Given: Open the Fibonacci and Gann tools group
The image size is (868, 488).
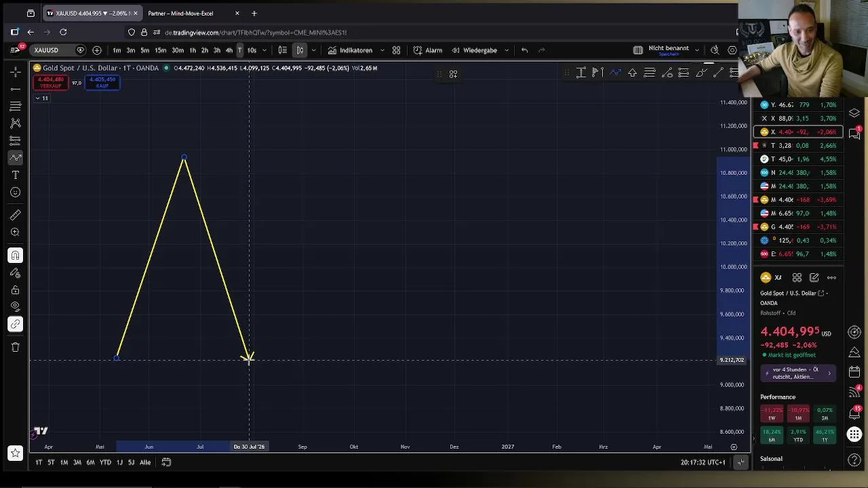Looking at the screenshot, I should point(15,106).
